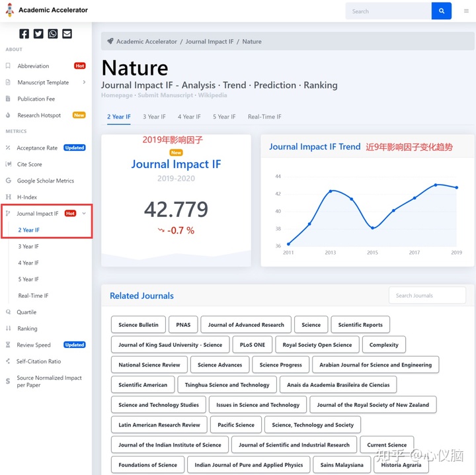
Task: Click the Abbreviation bookmark icon
Action: pyautogui.click(x=8, y=65)
